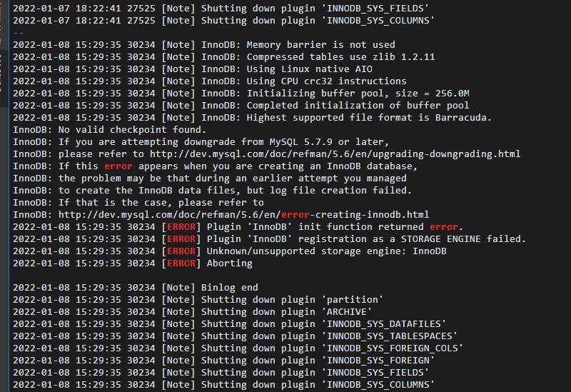Screen dimensions: 571x392
Task: Click the 'No valid checkpoint found.' line
Action: [110, 130]
